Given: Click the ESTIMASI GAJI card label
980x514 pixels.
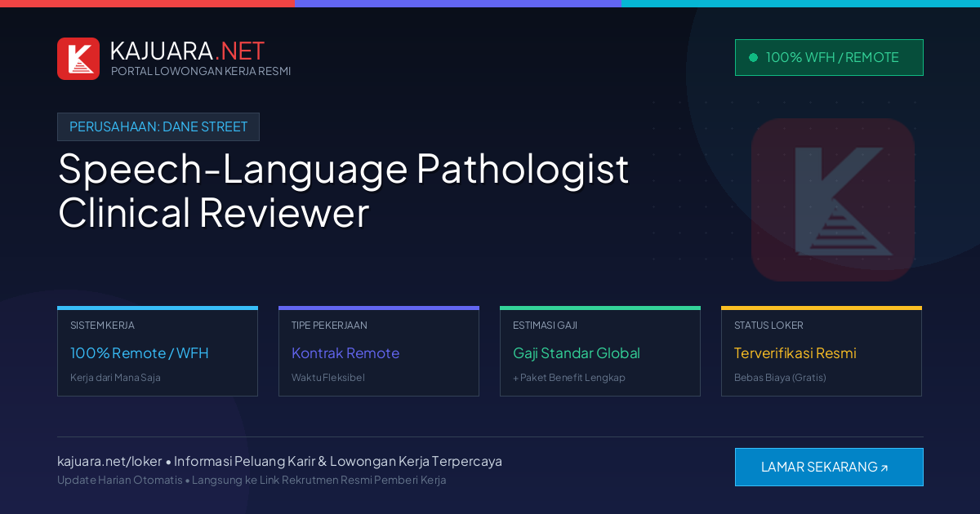Looking at the screenshot, I should click(545, 326).
